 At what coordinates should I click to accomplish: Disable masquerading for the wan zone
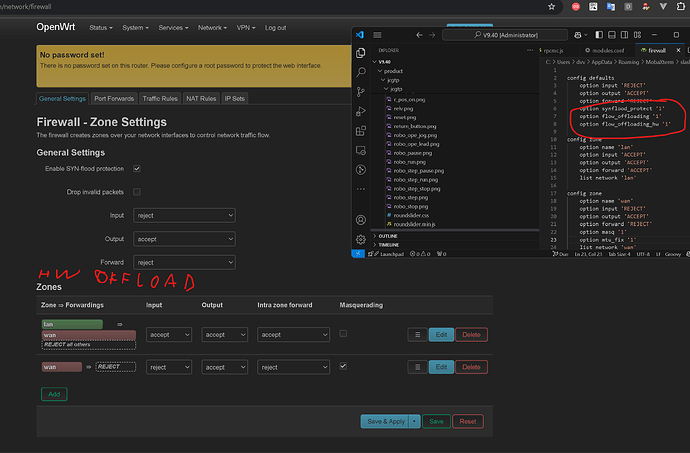pyautogui.click(x=343, y=366)
